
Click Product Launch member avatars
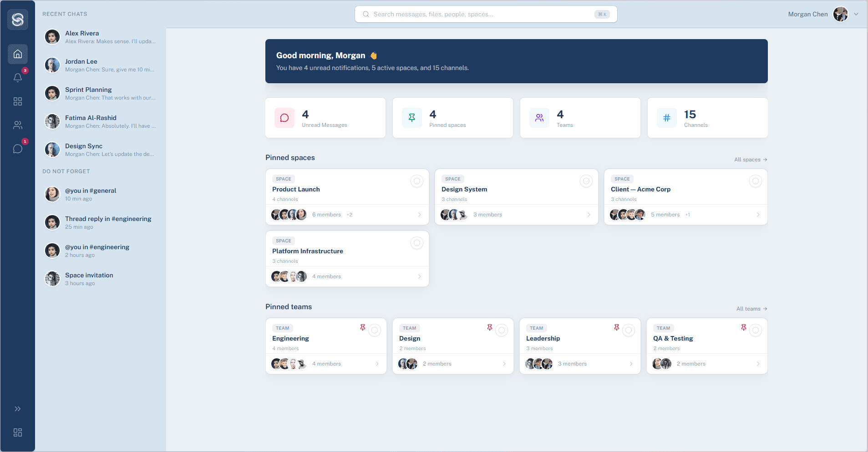[x=289, y=215]
